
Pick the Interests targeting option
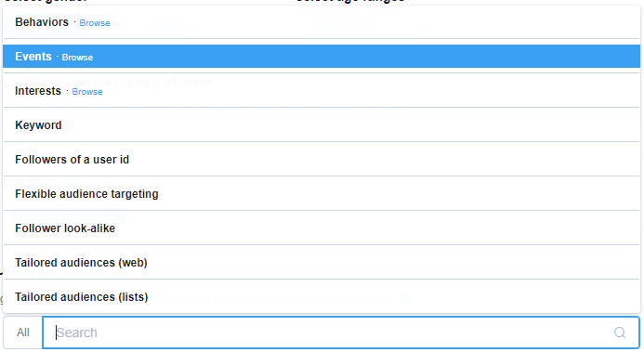pyautogui.click(x=322, y=91)
